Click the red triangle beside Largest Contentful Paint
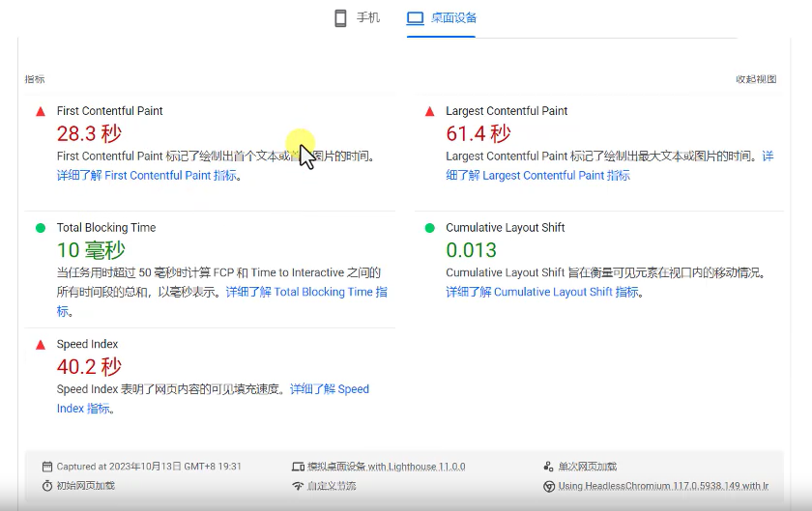812x511 pixels. coord(429,112)
